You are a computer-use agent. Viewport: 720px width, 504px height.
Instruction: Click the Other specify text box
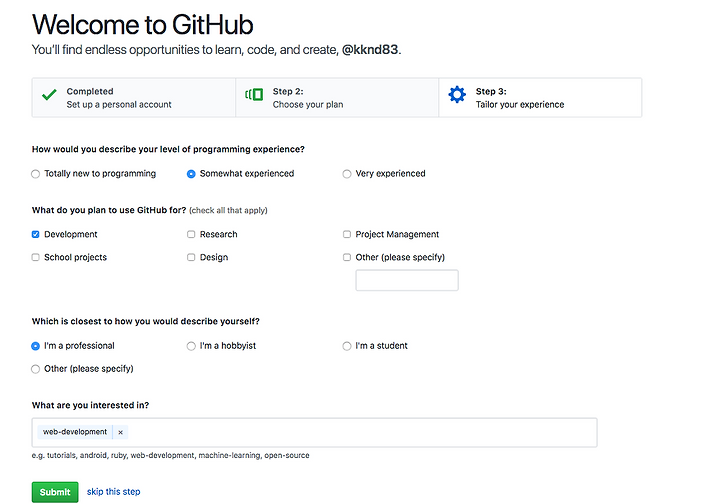click(407, 280)
